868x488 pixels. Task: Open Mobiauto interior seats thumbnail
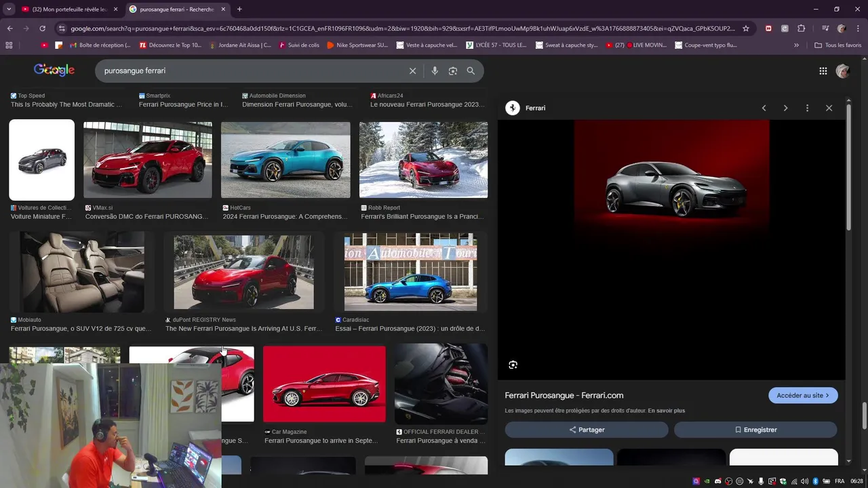82,272
